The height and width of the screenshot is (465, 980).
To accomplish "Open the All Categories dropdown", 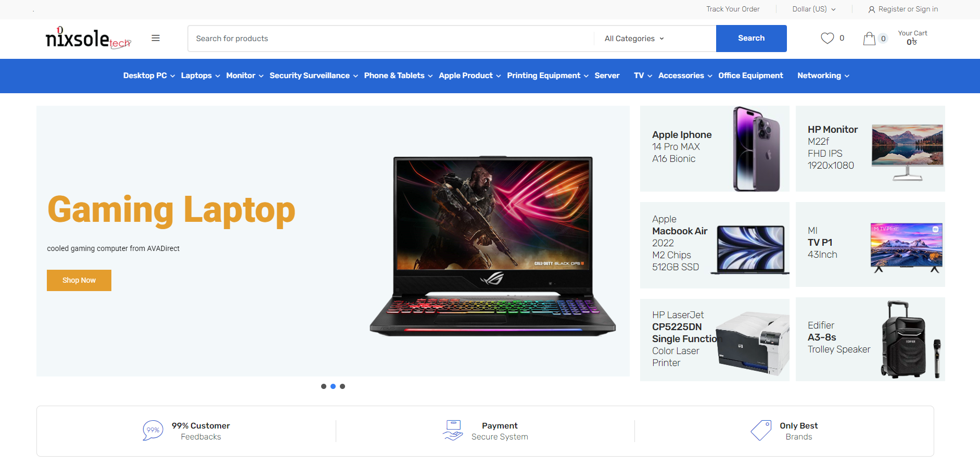I will click(x=634, y=39).
